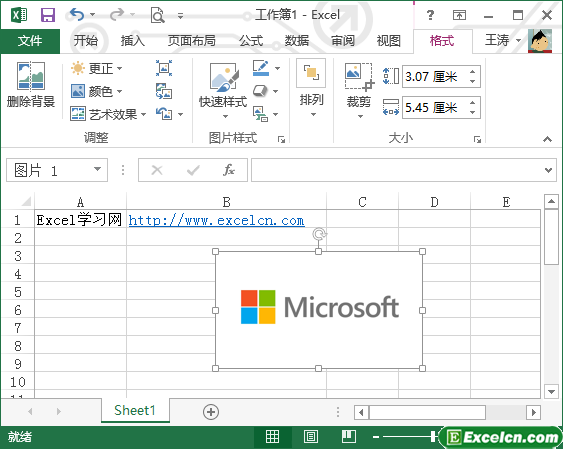The width and height of the screenshot is (563, 449).
Task: Click the Change Picture icon
Action: point(164,91)
